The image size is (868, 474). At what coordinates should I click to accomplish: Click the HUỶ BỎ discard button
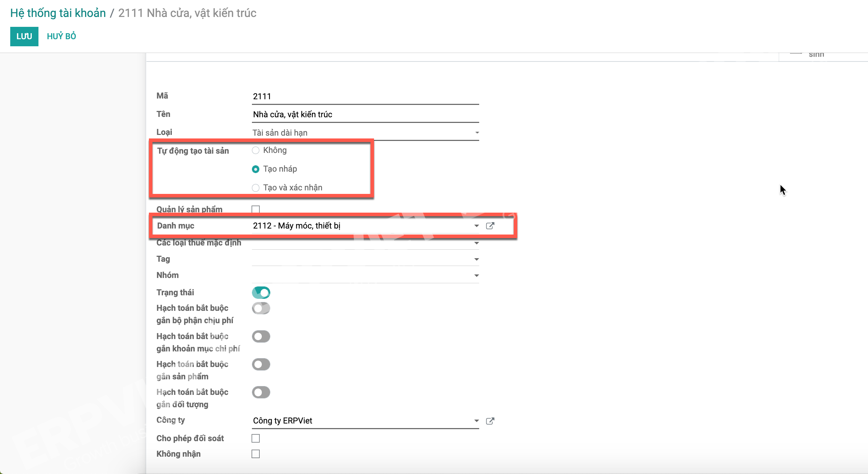pyautogui.click(x=61, y=36)
